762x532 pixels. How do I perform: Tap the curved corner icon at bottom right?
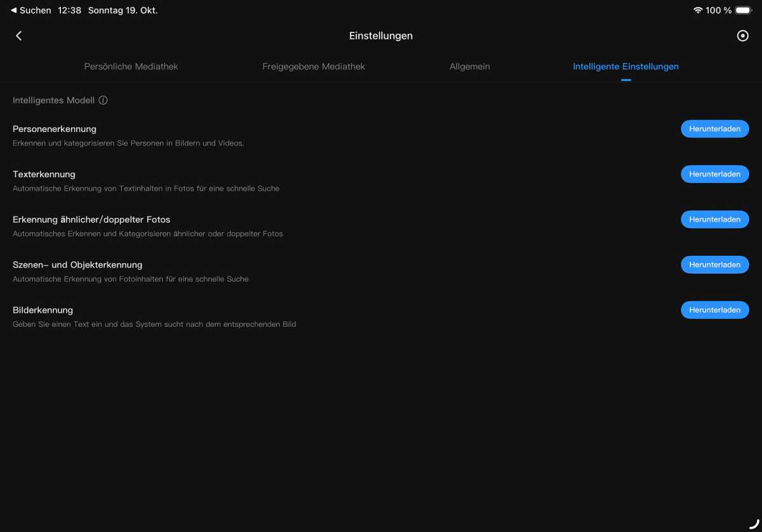(x=754, y=524)
